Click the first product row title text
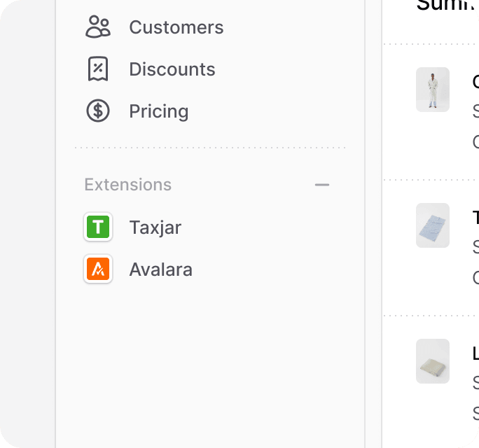Viewport: 479px width, 448px height. click(x=475, y=82)
